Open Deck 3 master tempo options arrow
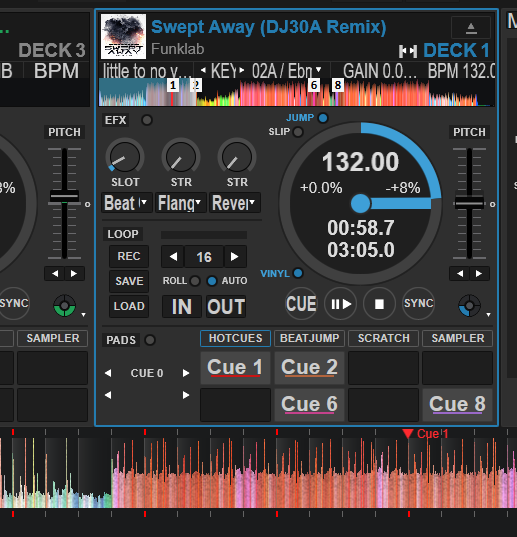This screenshot has width=517, height=537. click(x=84, y=314)
